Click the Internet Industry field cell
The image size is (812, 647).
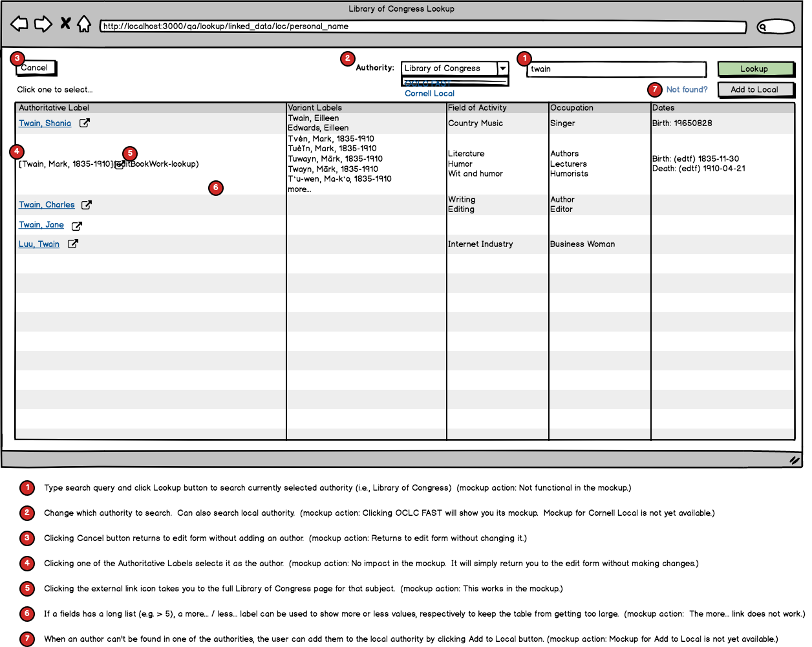click(480, 244)
